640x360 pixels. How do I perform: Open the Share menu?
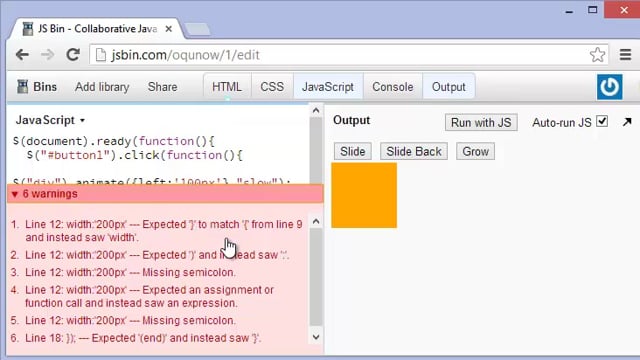[x=162, y=87]
